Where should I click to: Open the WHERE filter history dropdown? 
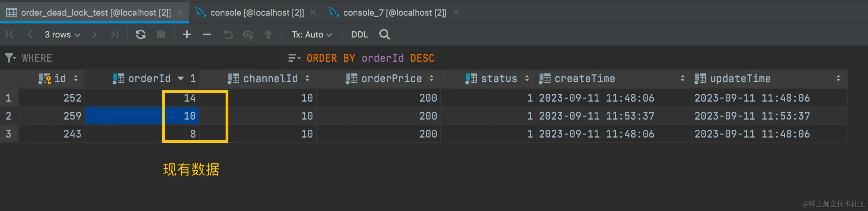[11, 58]
